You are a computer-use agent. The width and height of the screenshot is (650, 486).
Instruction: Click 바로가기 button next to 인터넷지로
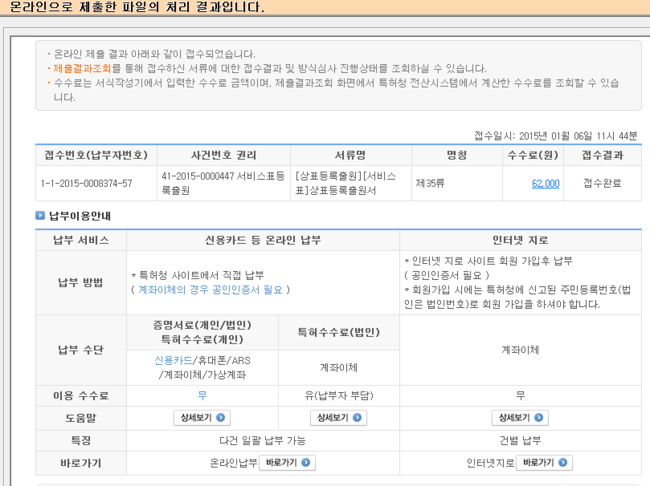(x=544, y=463)
